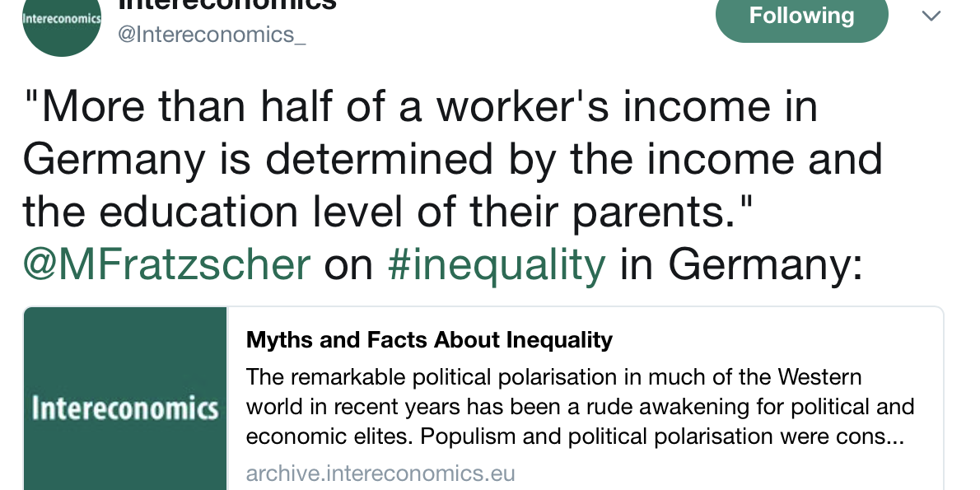Viewport: 980px width, 490px height.
Task: Click the tweet line 'the education level of their parents'
Action: tap(387, 212)
